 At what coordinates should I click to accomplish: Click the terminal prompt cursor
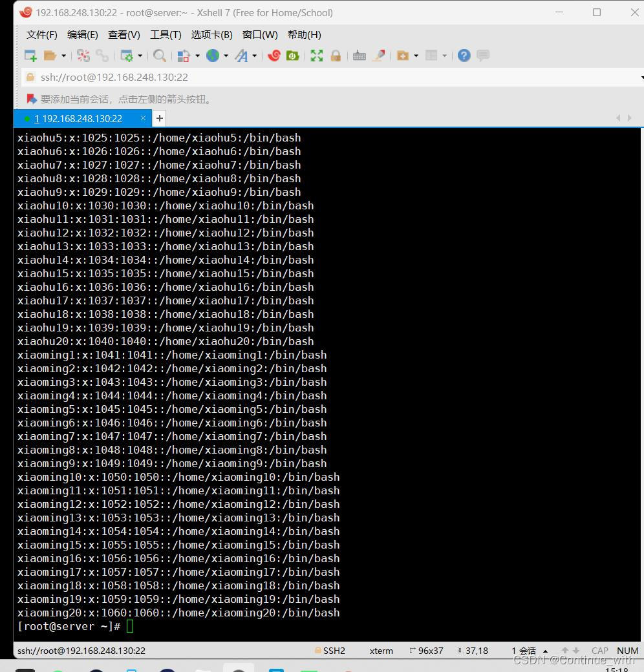(130, 626)
